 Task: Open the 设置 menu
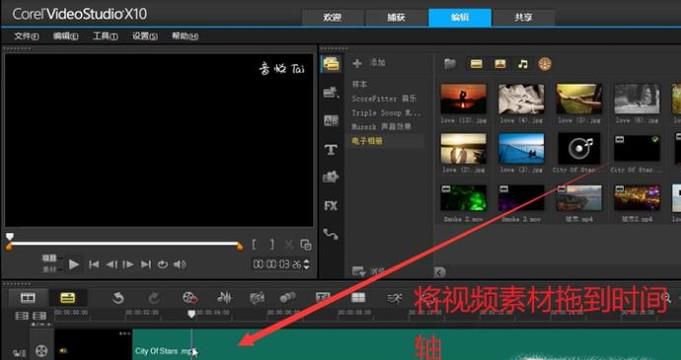pyautogui.click(x=145, y=36)
